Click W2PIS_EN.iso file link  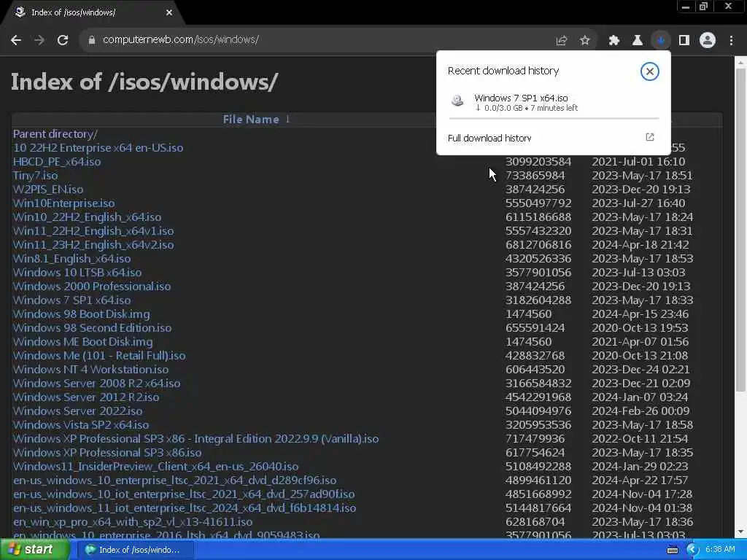(48, 189)
